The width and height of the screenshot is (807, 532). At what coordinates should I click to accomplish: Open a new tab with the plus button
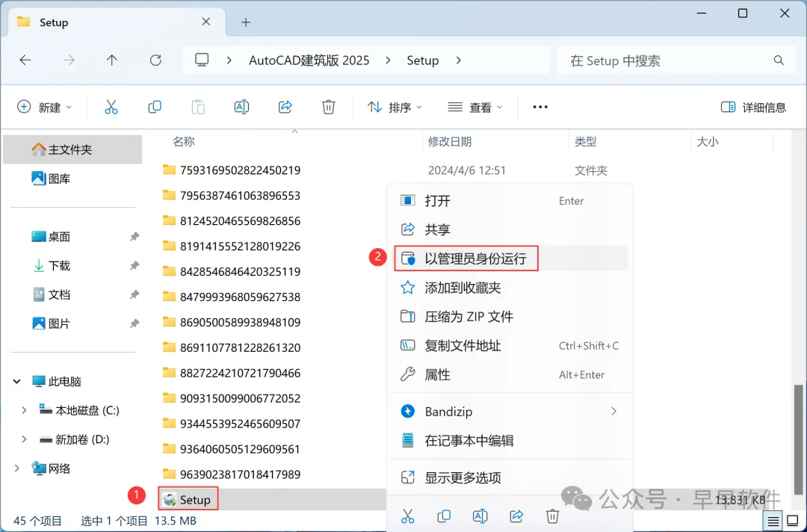pos(246,22)
